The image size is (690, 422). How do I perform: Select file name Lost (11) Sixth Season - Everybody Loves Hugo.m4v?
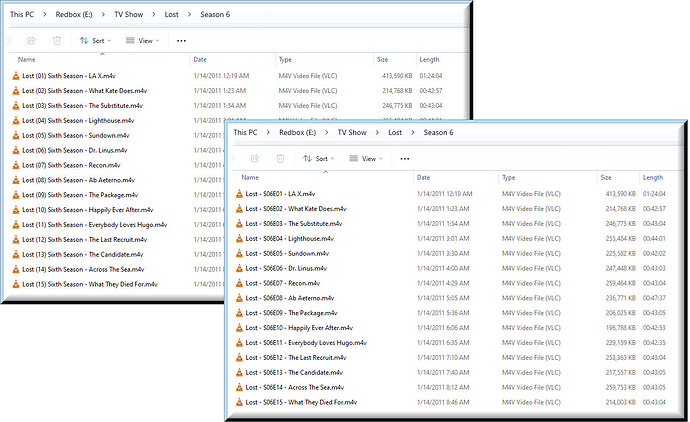(x=95, y=225)
